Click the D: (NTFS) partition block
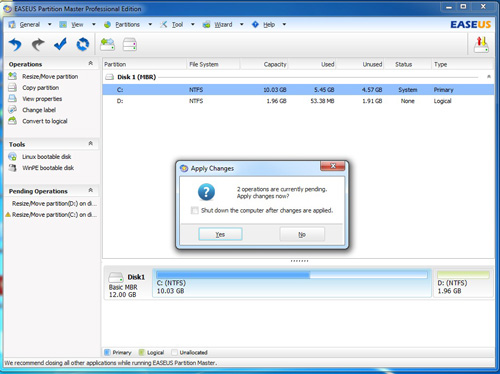500x374 pixels. (x=463, y=283)
